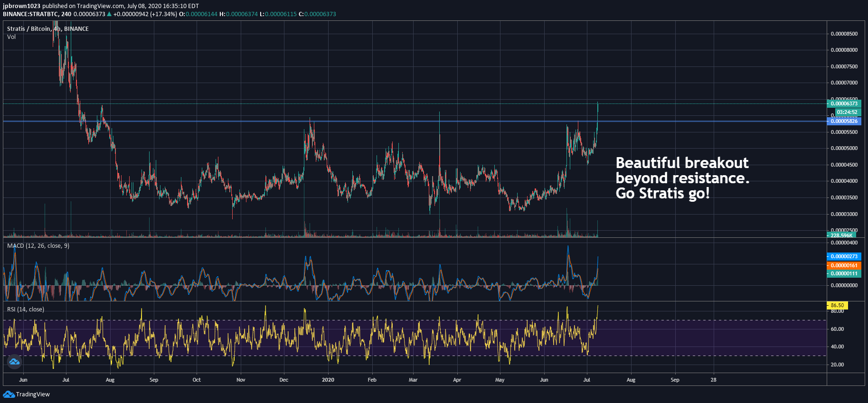Click the High value 0.00006374
Screen dimensions: 868x403
pyautogui.click(x=242, y=14)
